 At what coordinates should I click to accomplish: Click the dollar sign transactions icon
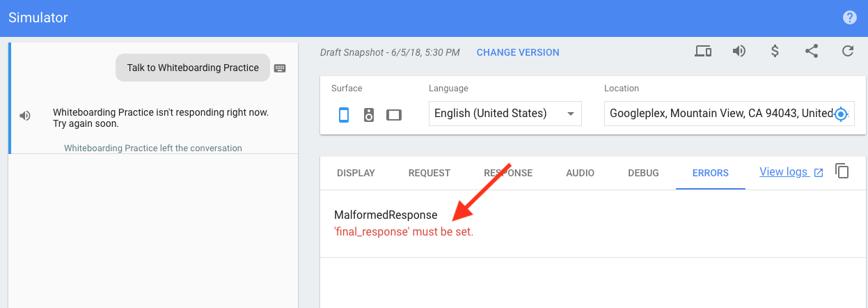(775, 51)
